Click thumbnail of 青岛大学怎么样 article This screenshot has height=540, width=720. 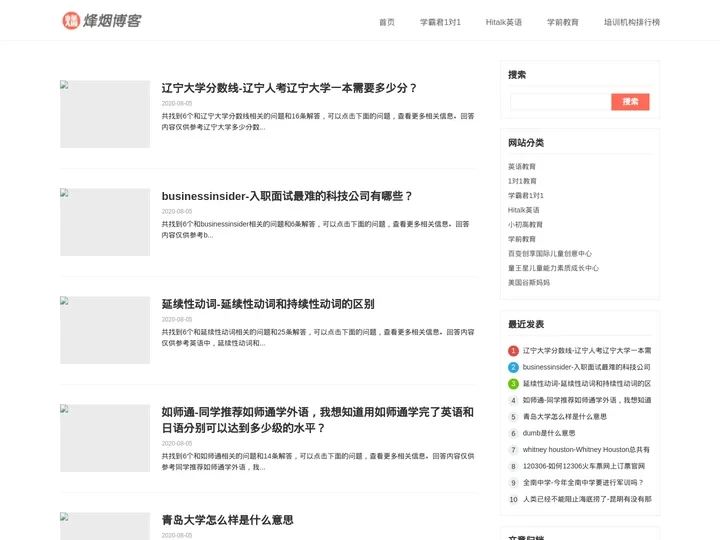pos(105,526)
